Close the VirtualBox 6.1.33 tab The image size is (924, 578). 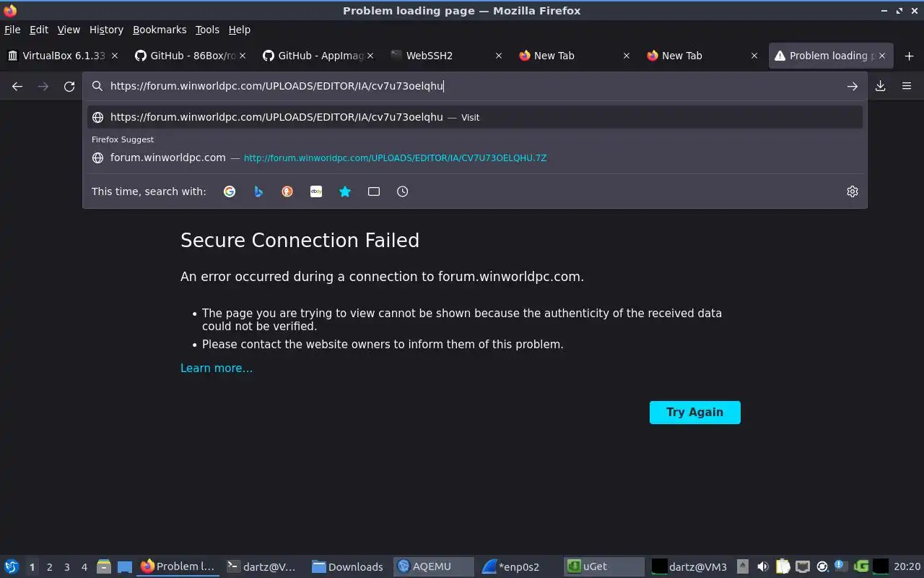[x=115, y=56]
